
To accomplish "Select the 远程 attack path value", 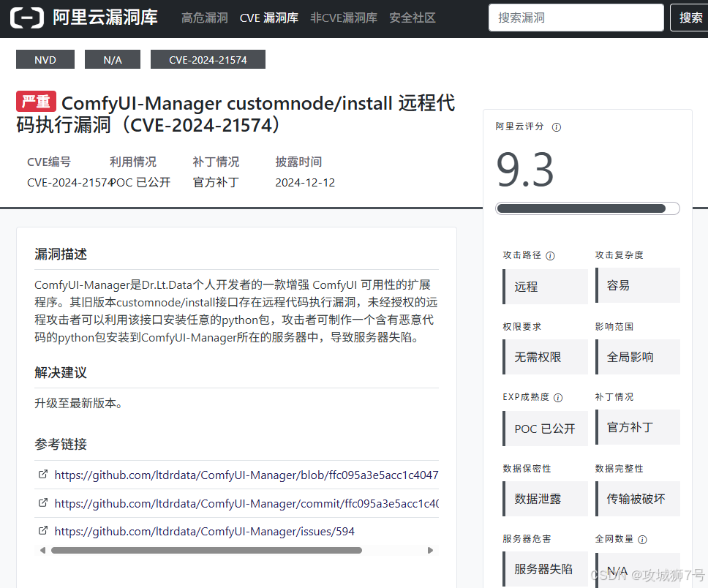I will (545, 287).
